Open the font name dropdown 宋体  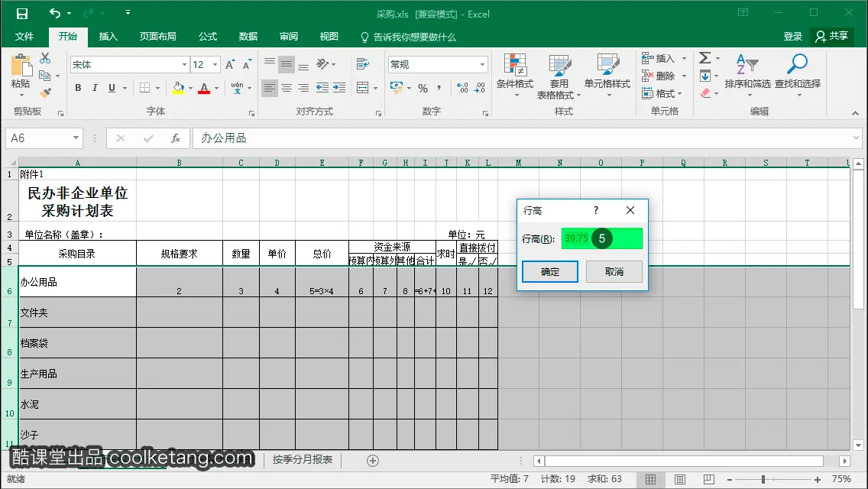click(x=184, y=65)
